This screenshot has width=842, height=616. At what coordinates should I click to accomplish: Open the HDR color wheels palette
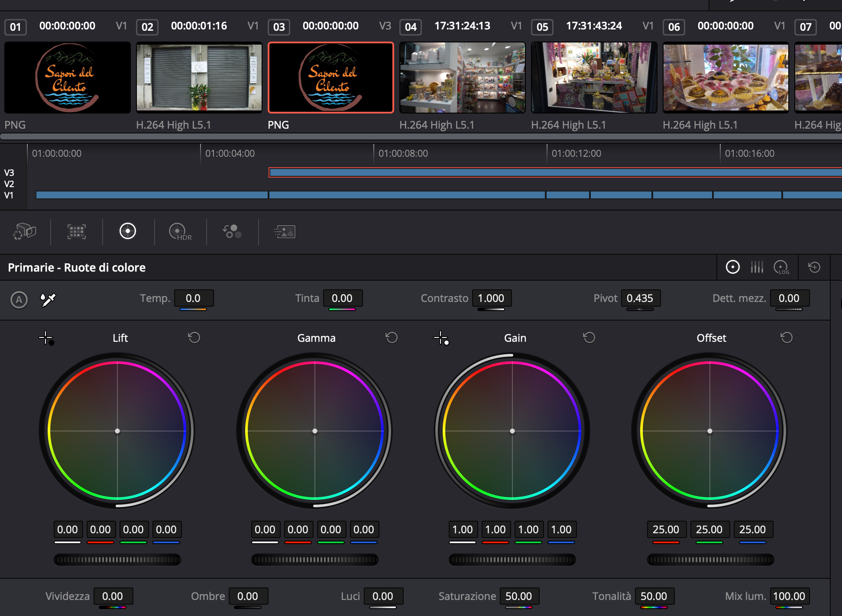point(180,232)
